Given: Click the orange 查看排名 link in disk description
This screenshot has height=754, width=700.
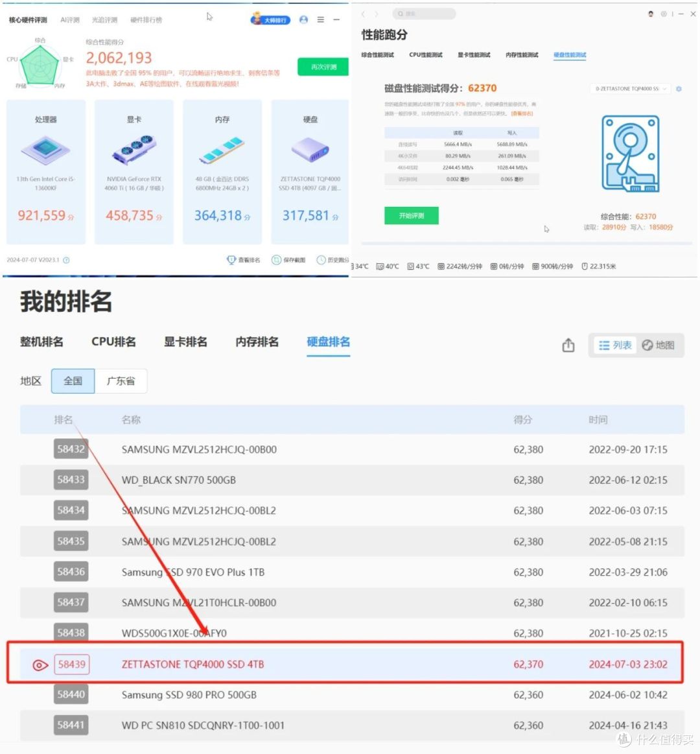Looking at the screenshot, I should pos(522,113).
